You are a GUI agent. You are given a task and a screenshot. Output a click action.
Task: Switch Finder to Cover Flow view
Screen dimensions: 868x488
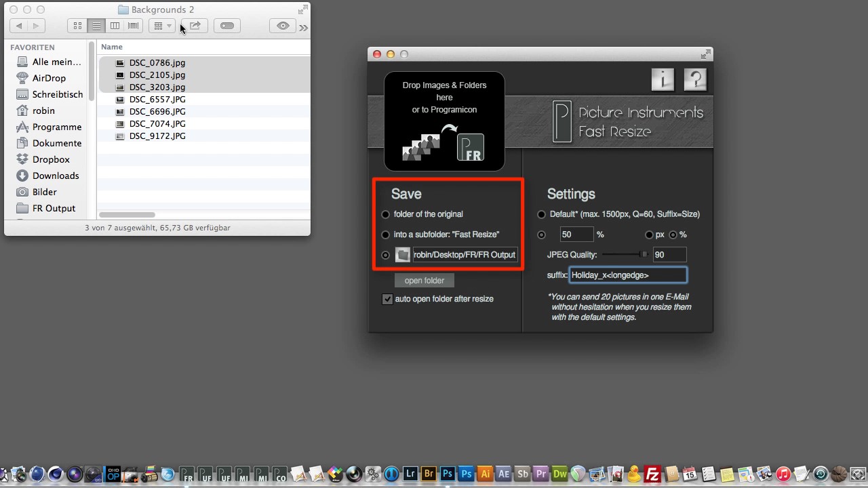coord(134,26)
